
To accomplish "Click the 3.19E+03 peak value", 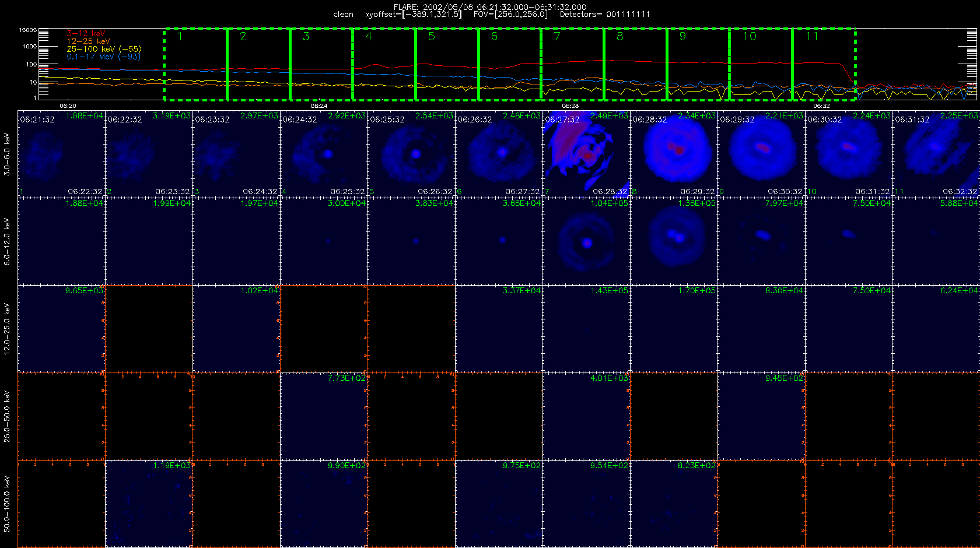I will [171, 115].
